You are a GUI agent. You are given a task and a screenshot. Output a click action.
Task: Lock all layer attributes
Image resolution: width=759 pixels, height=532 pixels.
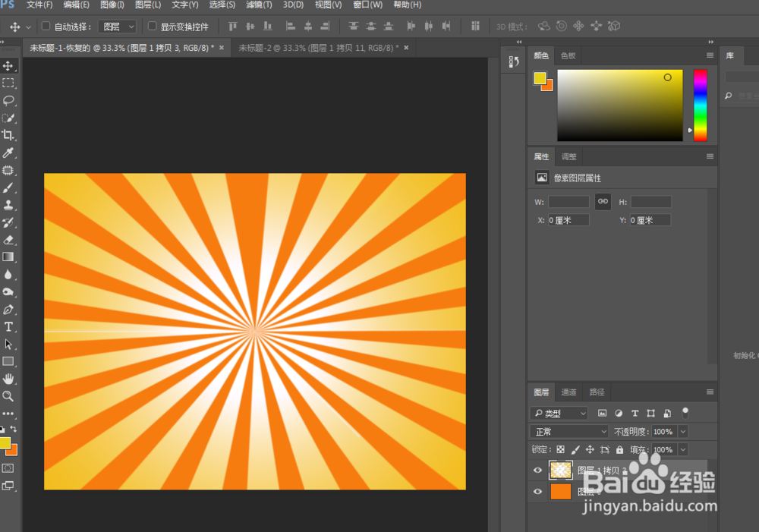point(619,450)
